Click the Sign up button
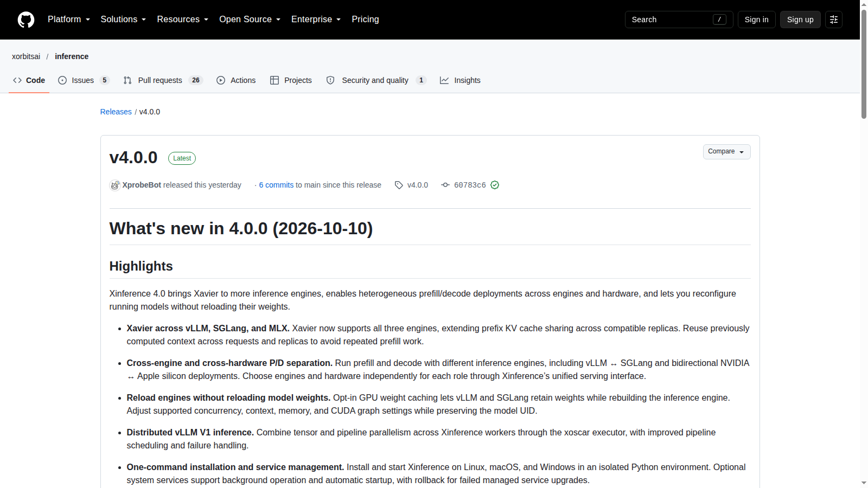The height and width of the screenshot is (488, 868). click(x=800, y=20)
